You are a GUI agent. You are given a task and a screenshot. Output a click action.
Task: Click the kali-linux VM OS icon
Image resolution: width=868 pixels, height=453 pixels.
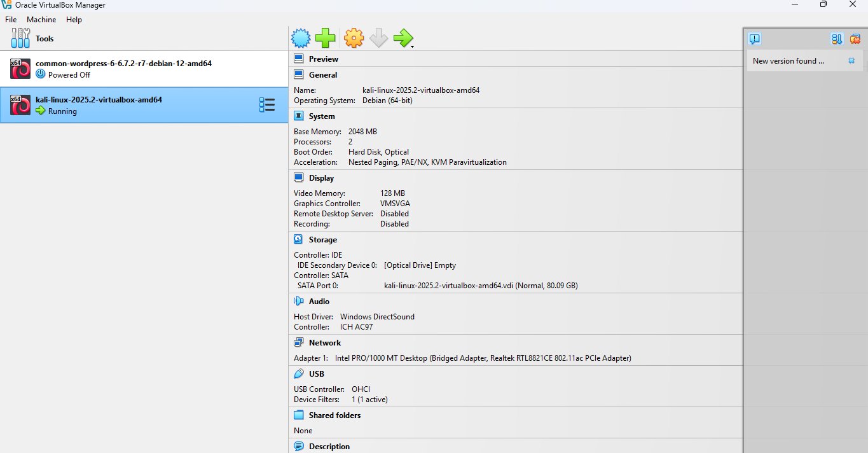(x=20, y=105)
